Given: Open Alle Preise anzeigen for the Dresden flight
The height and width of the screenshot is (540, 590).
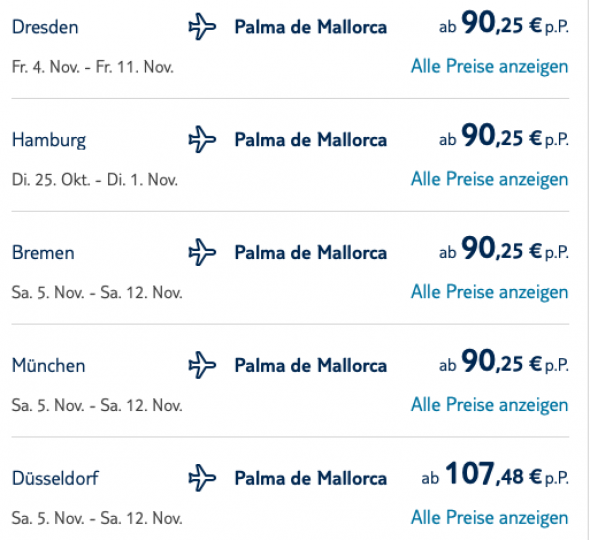Looking at the screenshot, I should (x=490, y=67).
